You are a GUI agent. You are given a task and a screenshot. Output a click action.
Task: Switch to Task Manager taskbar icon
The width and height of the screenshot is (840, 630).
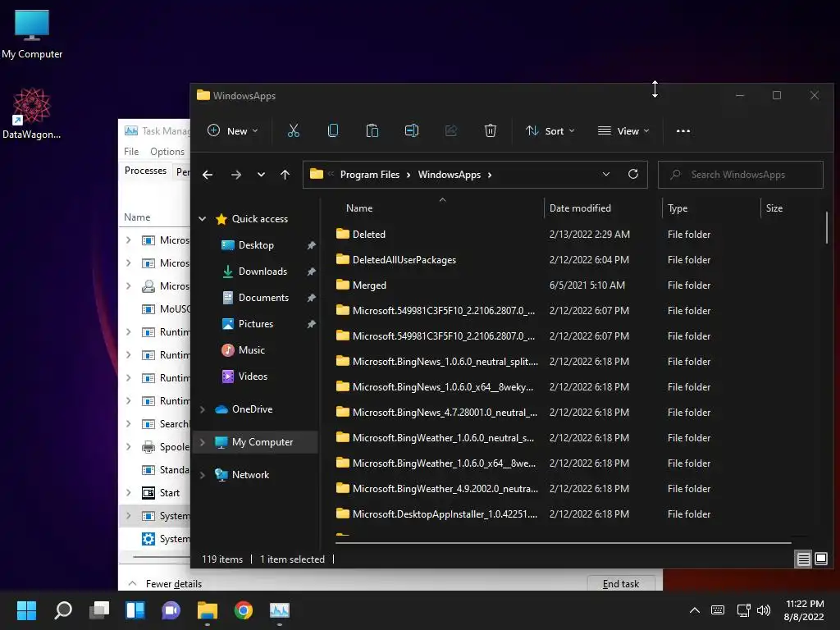pyautogui.click(x=279, y=610)
